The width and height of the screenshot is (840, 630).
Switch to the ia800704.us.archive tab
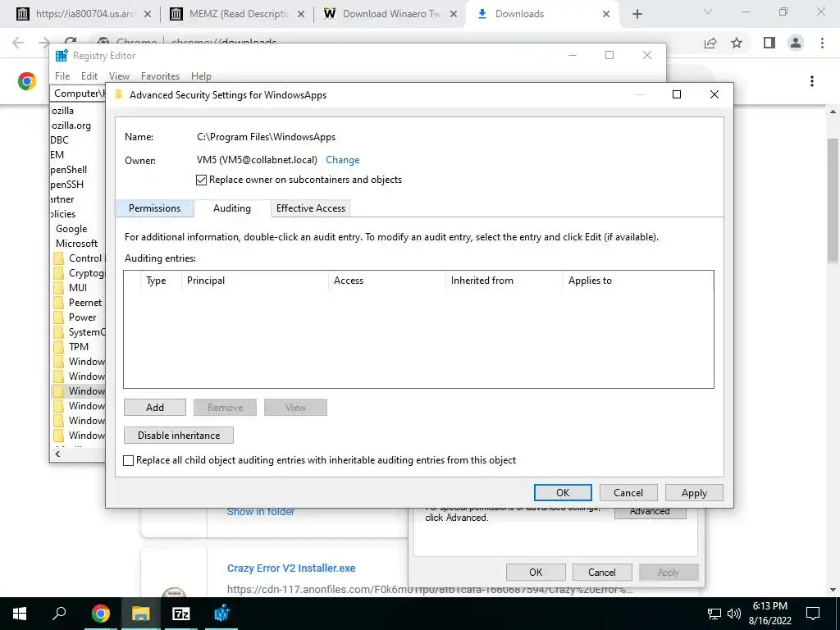pos(84,14)
